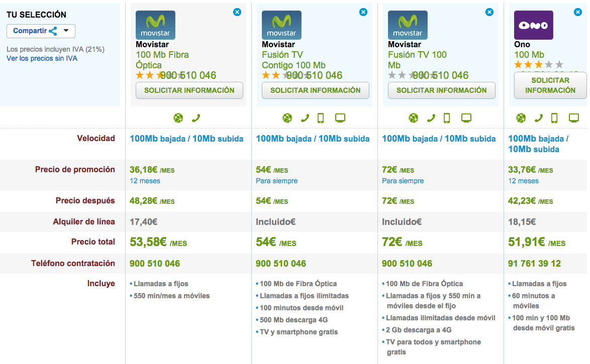The image size is (590, 364).
Task: Click mobile phone icon under Fusión TV 100 Mb
Action: coord(447,118)
